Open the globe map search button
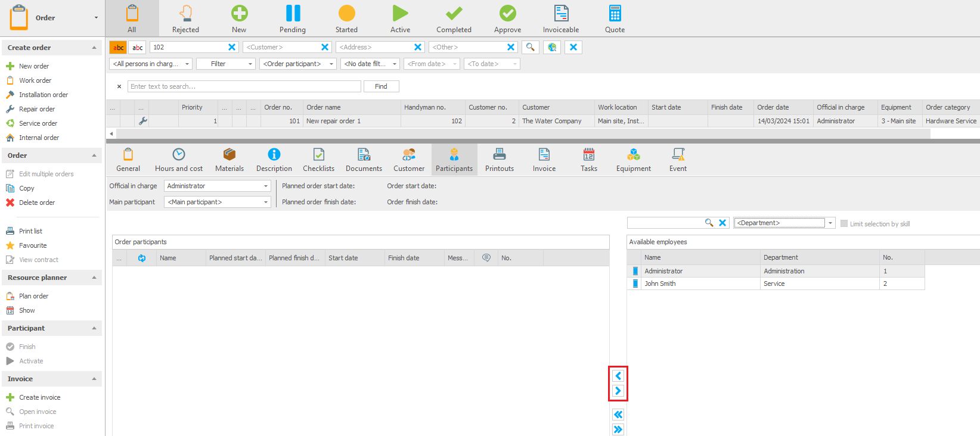The width and height of the screenshot is (980, 436). (552, 47)
